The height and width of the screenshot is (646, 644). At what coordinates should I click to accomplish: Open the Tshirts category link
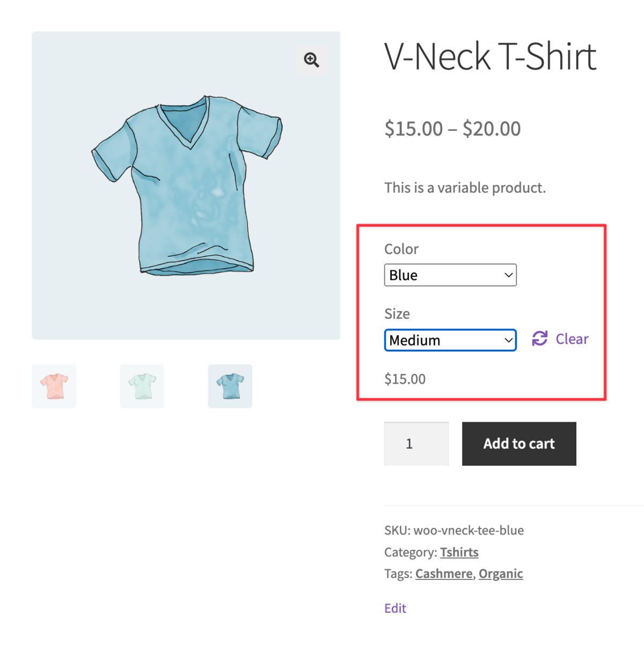tap(459, 552)
